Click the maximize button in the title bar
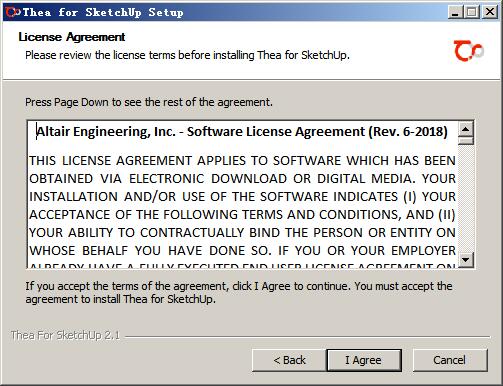 [472, 12]
